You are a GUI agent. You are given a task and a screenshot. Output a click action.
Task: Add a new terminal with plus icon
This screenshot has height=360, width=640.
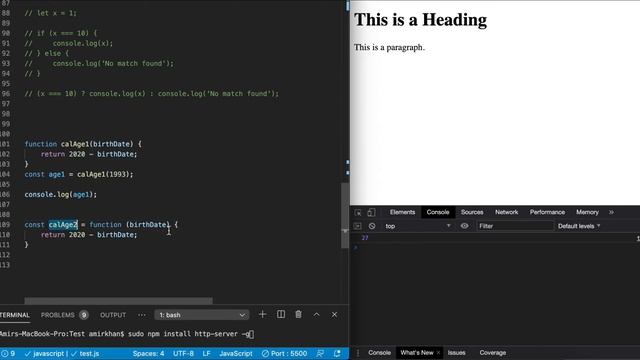click(262, 314)
